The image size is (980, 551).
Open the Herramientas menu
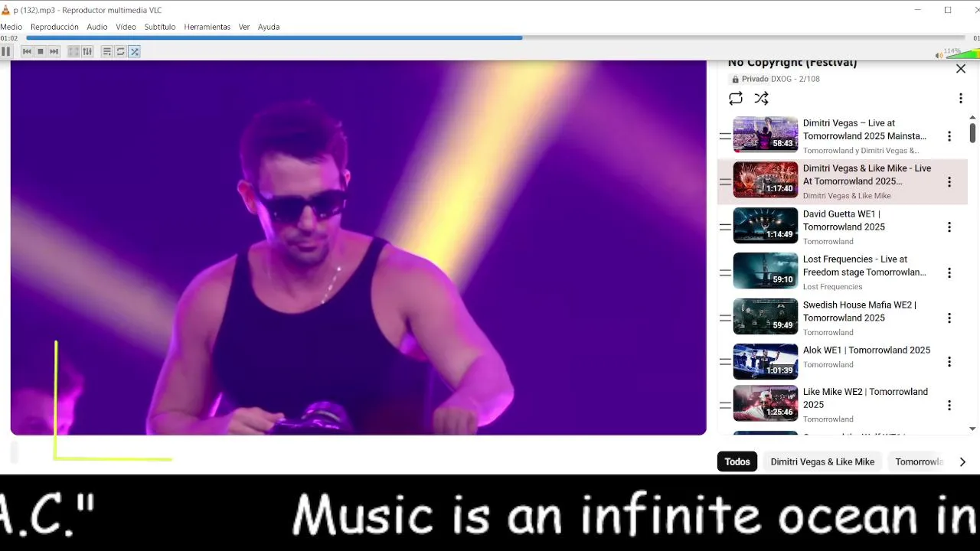click(x=207, y=27)
